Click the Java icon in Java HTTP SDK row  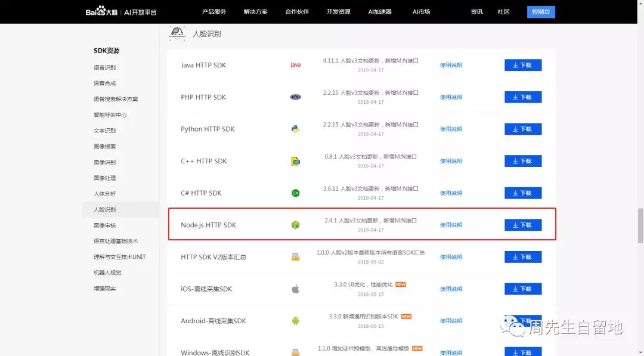click(x=295, y=65)
